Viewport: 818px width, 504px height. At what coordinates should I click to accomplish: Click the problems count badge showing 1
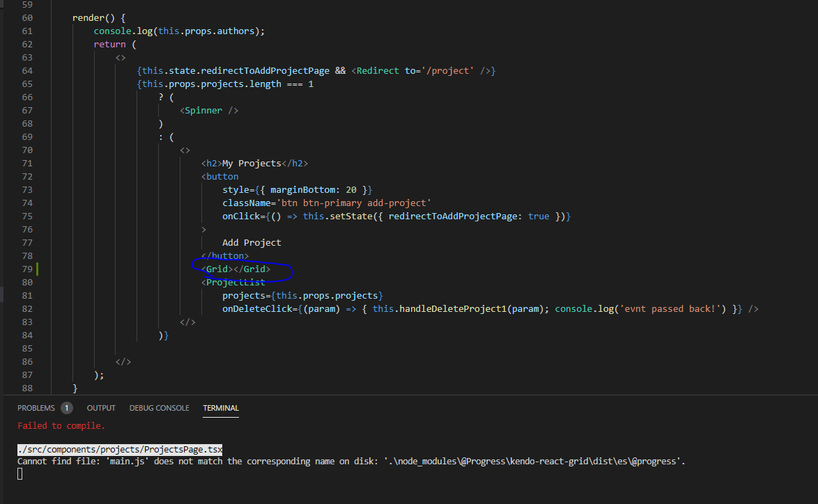point(67,408)
